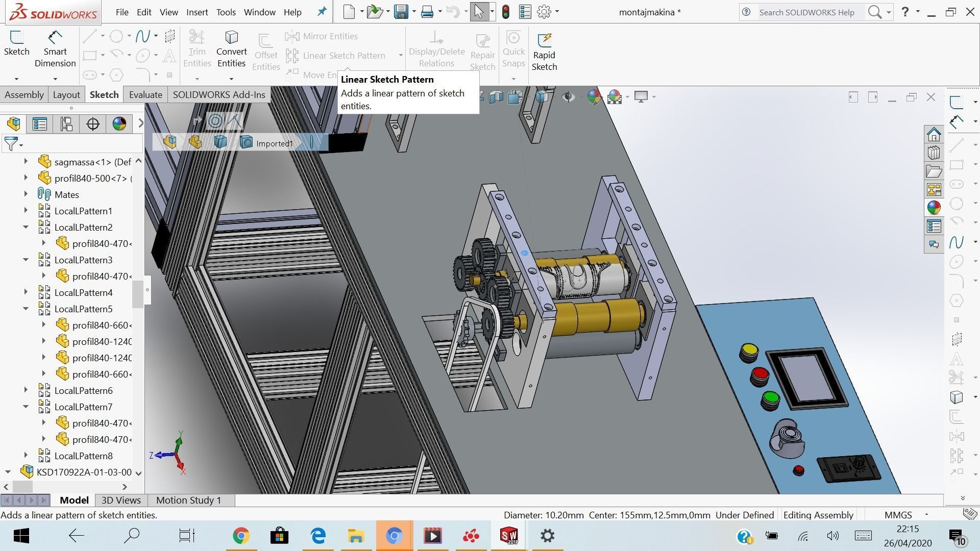Select LocalPattern4 in the tree

[x=83, y=292]
